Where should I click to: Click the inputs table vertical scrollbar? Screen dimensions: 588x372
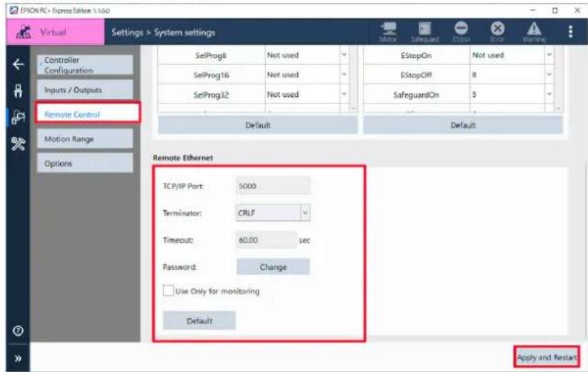353,79
